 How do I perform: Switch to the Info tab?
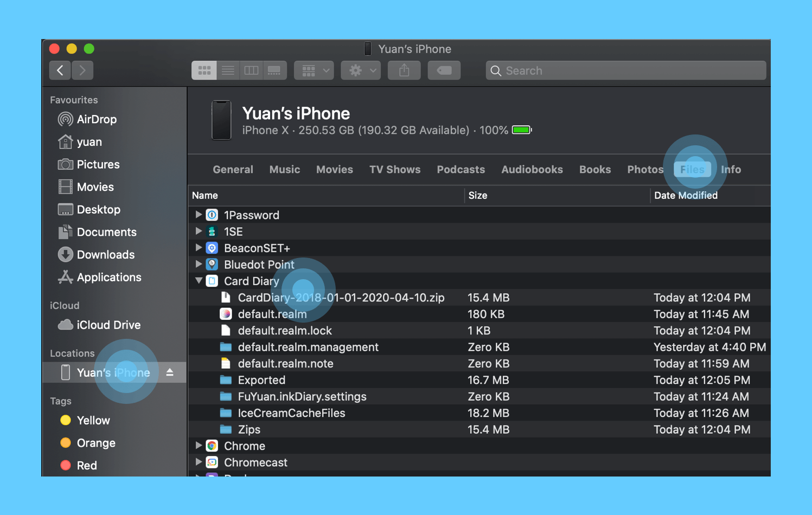731,170
